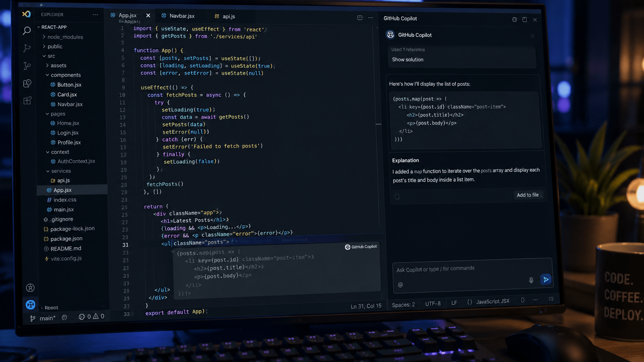Open errors and warnings count
The image size is (644, 362).
pos(91,317)
